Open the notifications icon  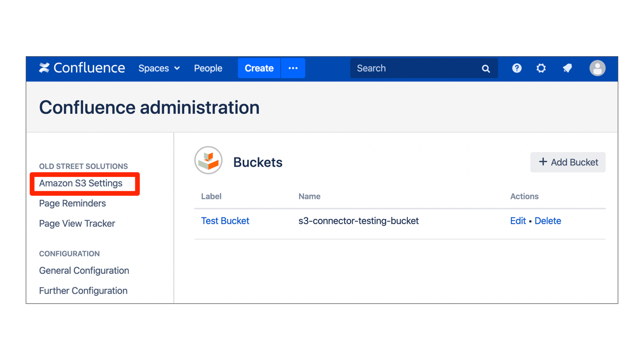[x=567, y=68]
